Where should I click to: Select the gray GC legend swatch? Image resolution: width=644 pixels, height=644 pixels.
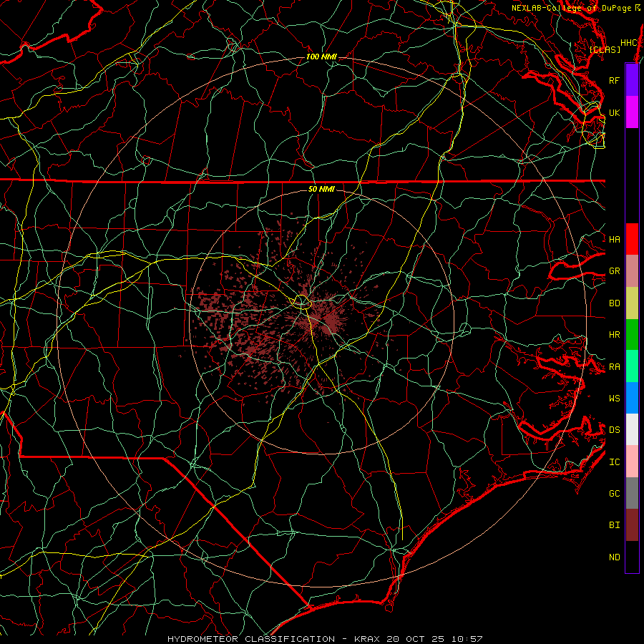coord(632,493)
